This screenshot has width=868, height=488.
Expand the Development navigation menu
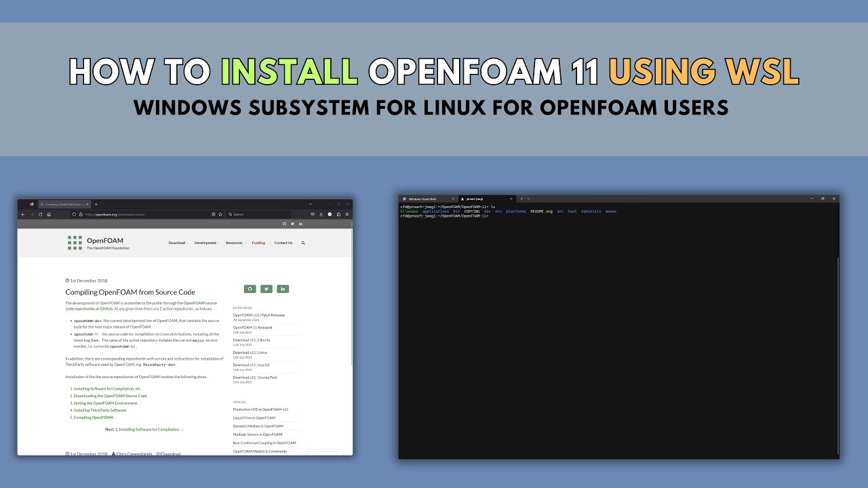pyautogui.click(x=207, y=243)
